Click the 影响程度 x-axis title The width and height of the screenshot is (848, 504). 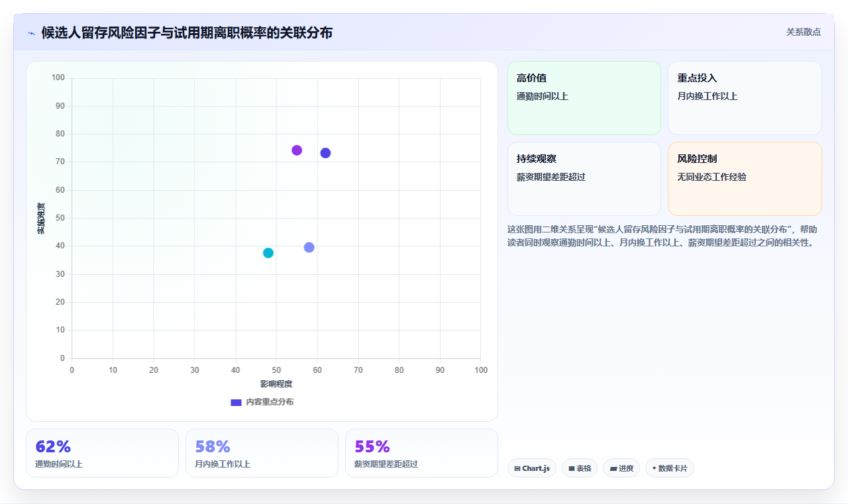click(x=276, y=384)
